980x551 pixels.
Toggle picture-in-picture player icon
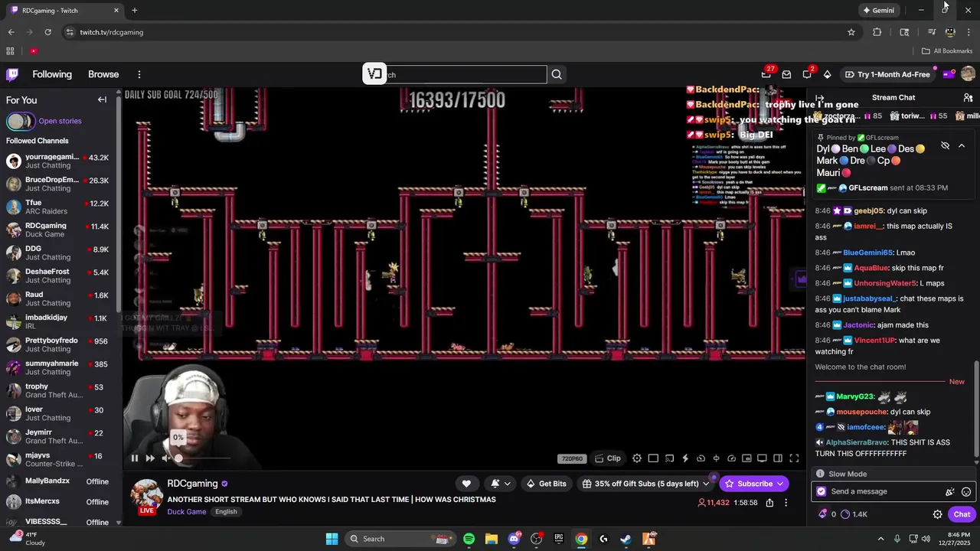pyautogui.click(x=746, y=458)
